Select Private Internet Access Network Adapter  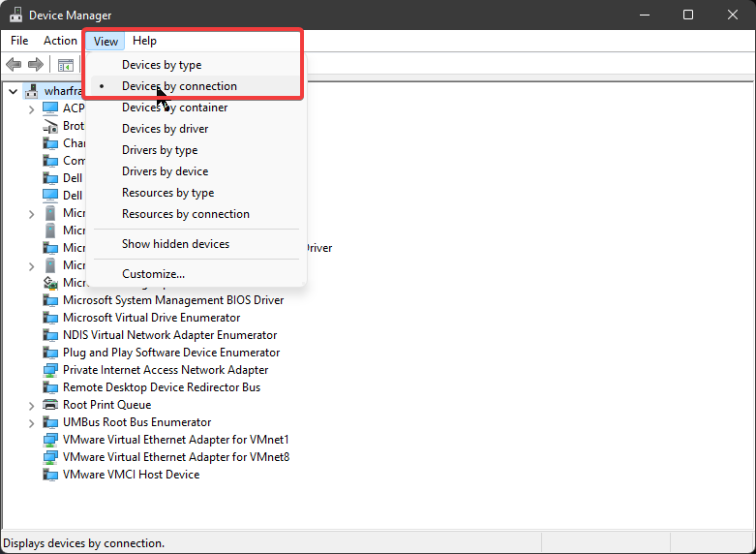click(166, 370)
